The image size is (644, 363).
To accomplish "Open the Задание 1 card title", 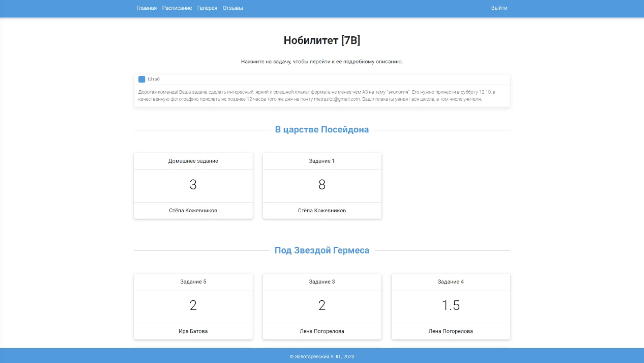I will click(x=322, y=161).
